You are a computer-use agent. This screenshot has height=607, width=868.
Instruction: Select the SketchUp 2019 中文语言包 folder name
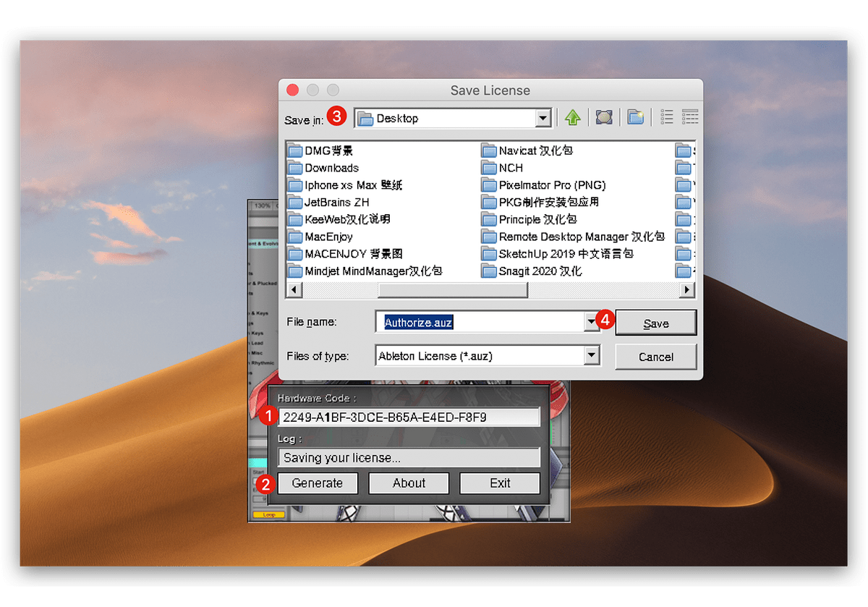[566, 254]
